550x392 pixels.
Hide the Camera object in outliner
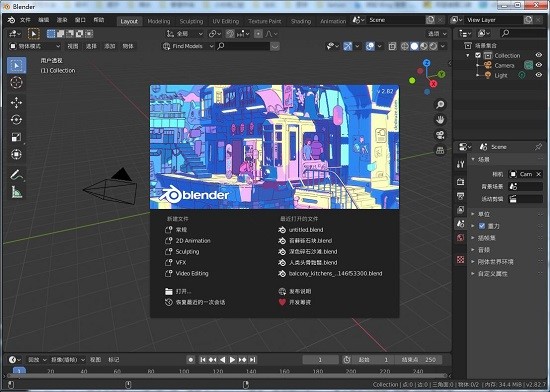point(539,65)
